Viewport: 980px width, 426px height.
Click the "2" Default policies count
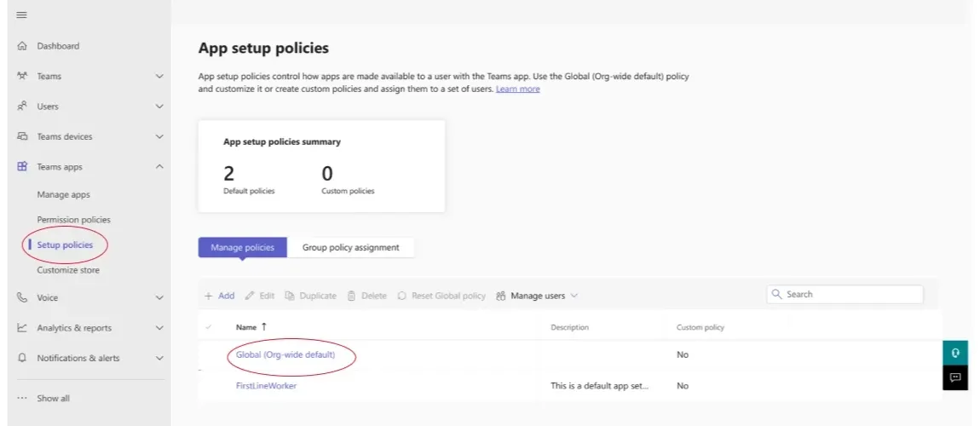pos(228,174)
